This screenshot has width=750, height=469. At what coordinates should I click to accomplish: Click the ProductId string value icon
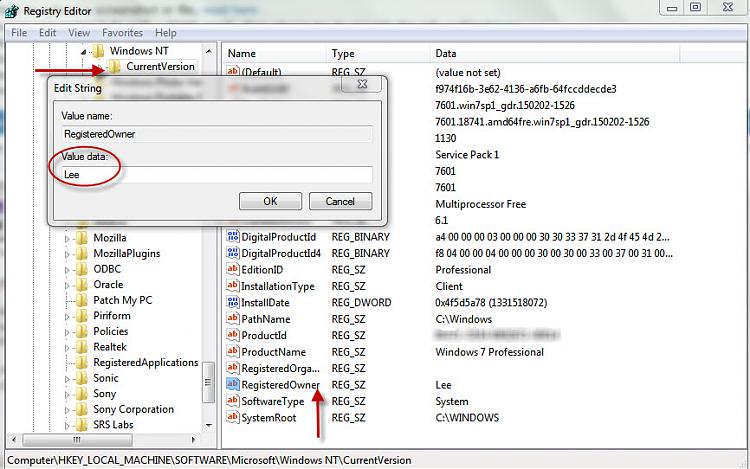tap(233, 335)
